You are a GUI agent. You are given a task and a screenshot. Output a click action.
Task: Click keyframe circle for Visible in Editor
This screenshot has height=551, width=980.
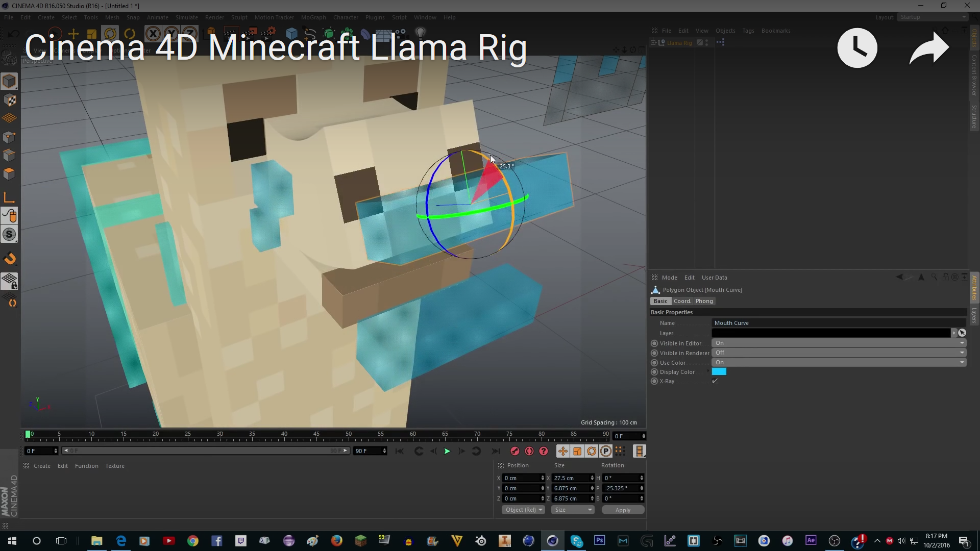(x=654, y=343)
